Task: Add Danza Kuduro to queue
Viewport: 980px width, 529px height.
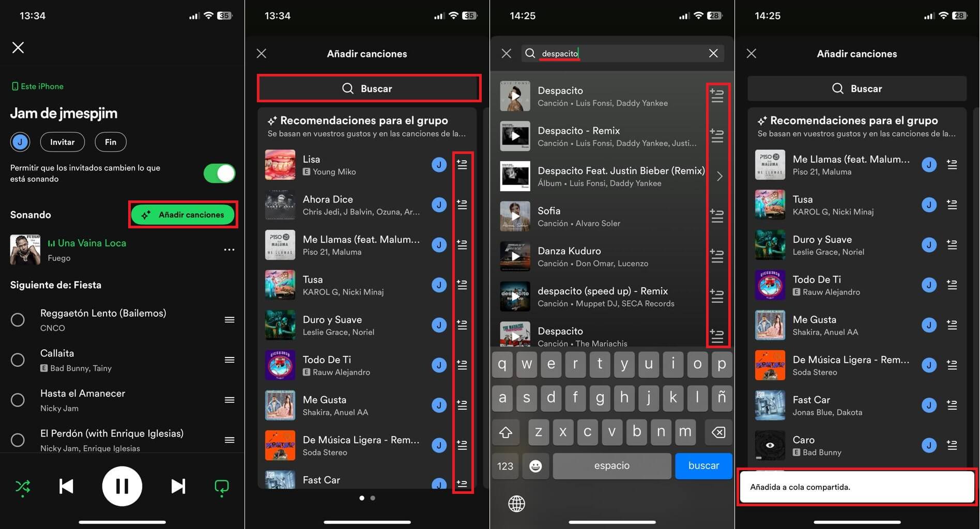Action: [717, 256]
